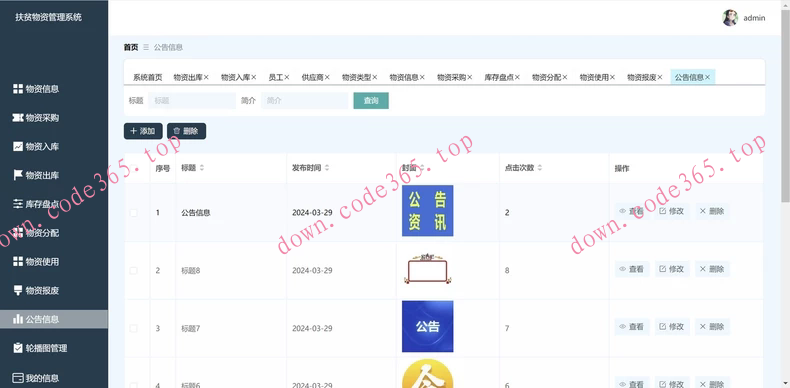Switch to the 系统首页 tab

coord(148,77)
